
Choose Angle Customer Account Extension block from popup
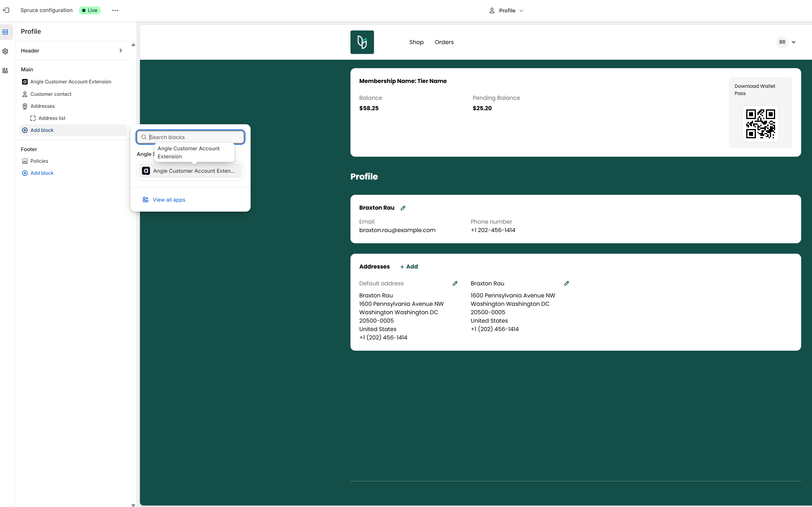190,171
